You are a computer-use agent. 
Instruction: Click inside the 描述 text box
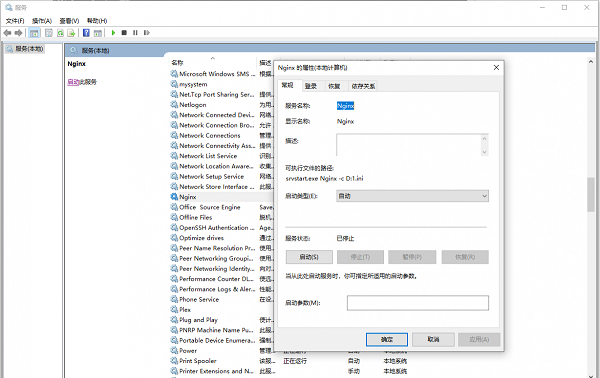coord(408,145)
